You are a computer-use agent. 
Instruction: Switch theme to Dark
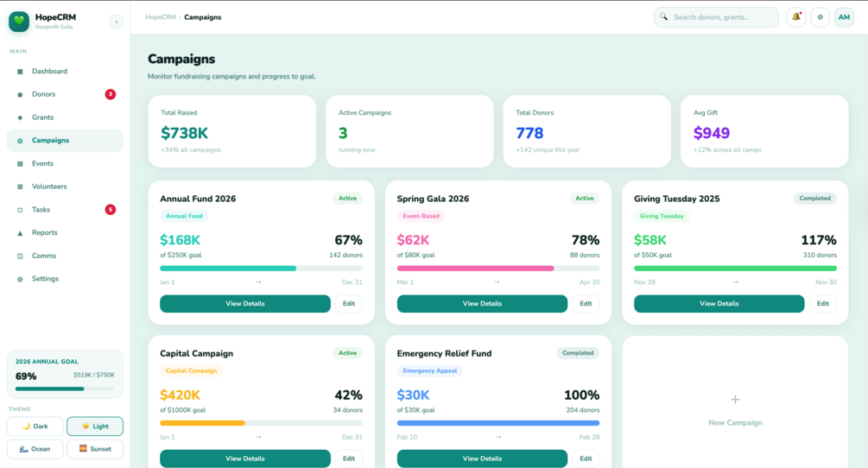[35, 426]
